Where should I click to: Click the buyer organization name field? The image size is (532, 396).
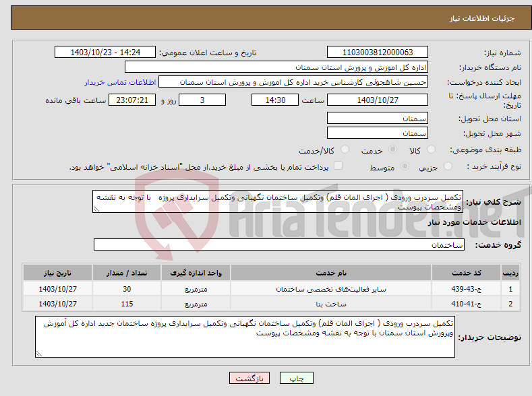(x=276, y=67)
